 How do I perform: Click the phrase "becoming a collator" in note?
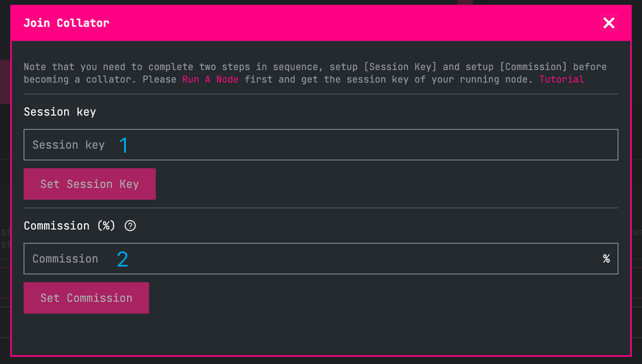tap(80, 80)
